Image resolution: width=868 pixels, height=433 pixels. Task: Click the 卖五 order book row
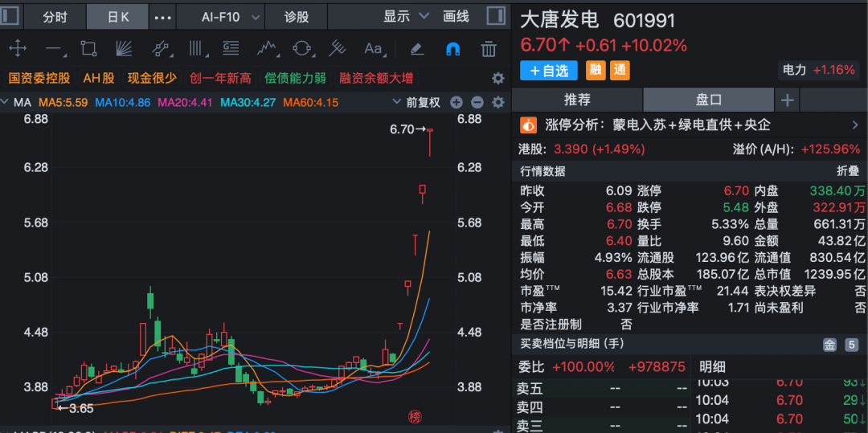tap(602, 389)
